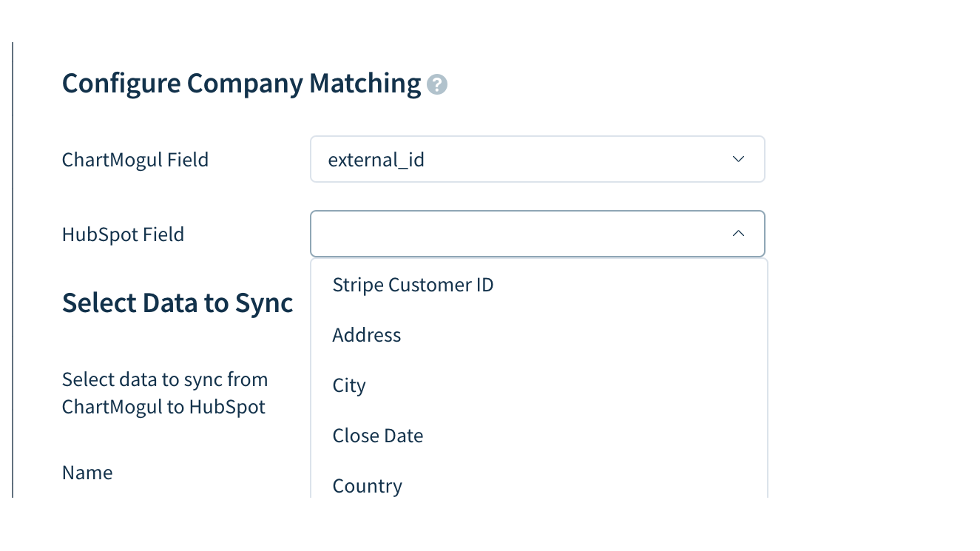Pick City in the dropdown list

point(349,385)
